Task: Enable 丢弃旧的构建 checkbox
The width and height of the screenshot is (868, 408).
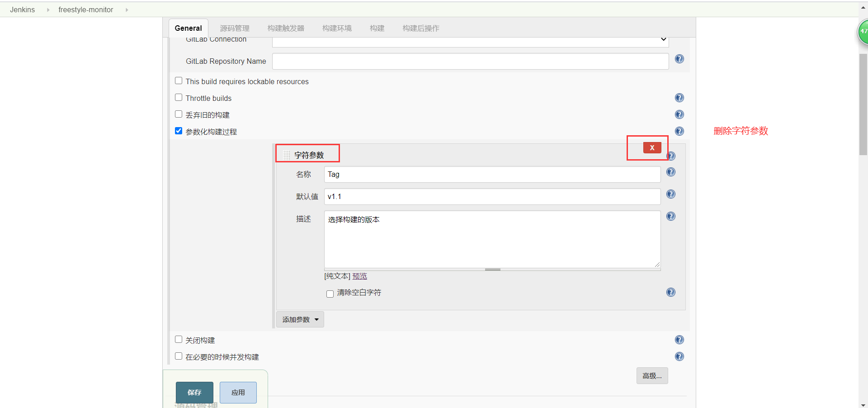Action: point(179,114)
